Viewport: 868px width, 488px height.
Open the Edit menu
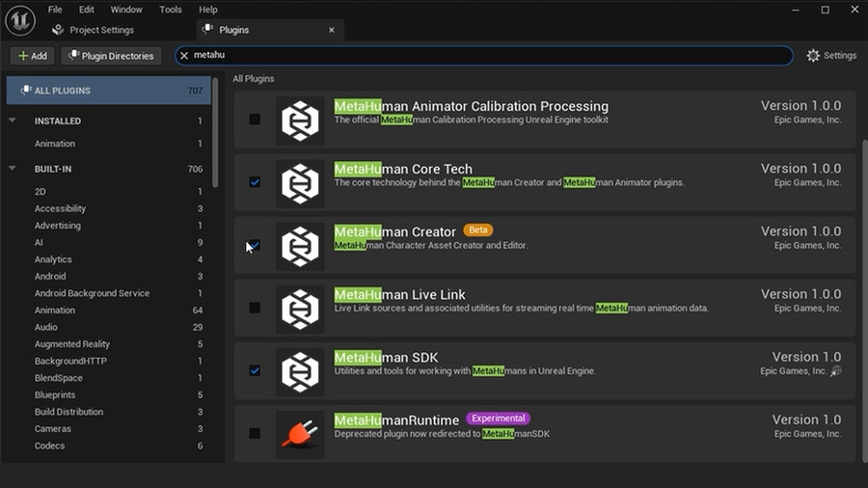(87, 10)
